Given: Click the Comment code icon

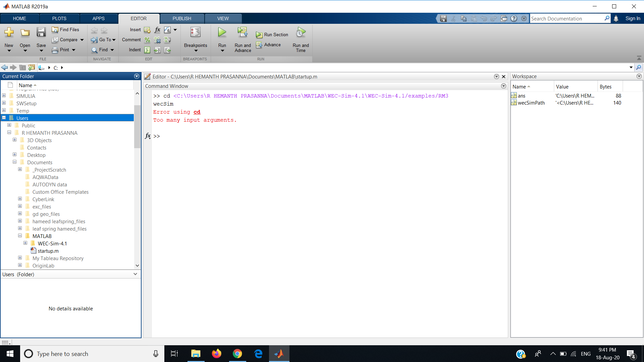Looking at the screenshot, I should pyautogui.click(x=147, y=40).
